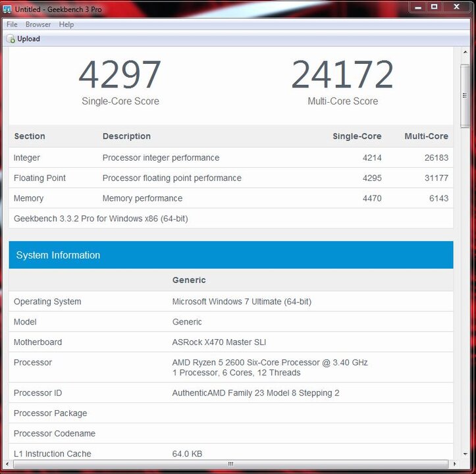The height and width of the screenshot is (474, 476).
Task: Click the Model row label
Action: coord(25,322)
